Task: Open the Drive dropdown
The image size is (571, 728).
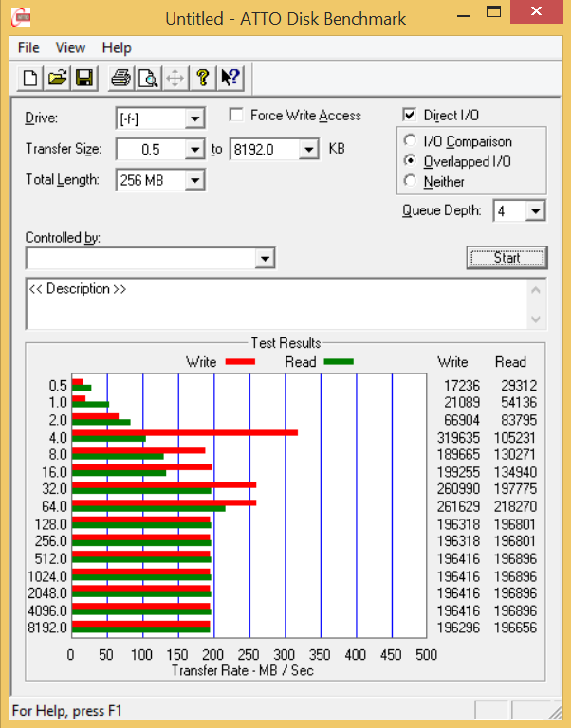Action: point(194,118)
